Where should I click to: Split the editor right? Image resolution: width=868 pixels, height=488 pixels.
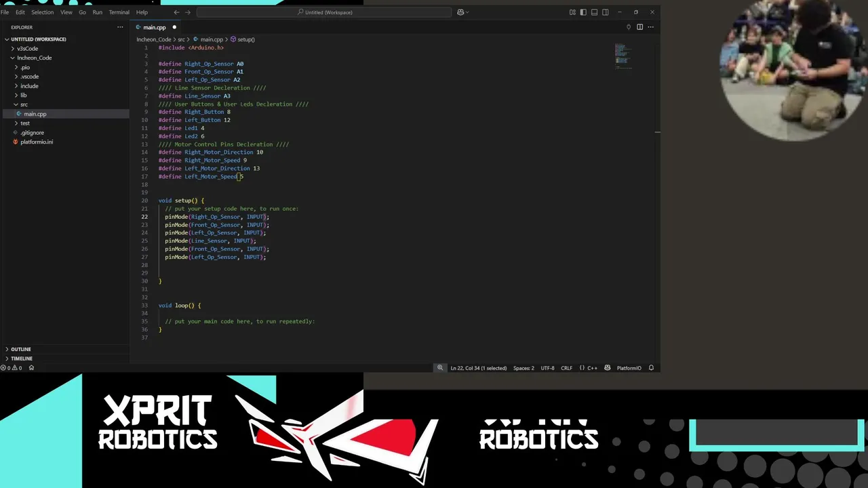coord(639,27)
